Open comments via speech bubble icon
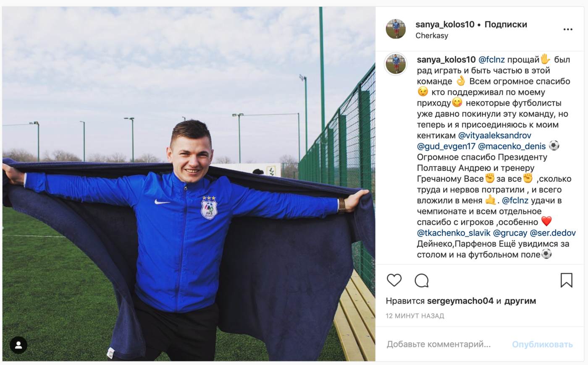 coord(421,280)
